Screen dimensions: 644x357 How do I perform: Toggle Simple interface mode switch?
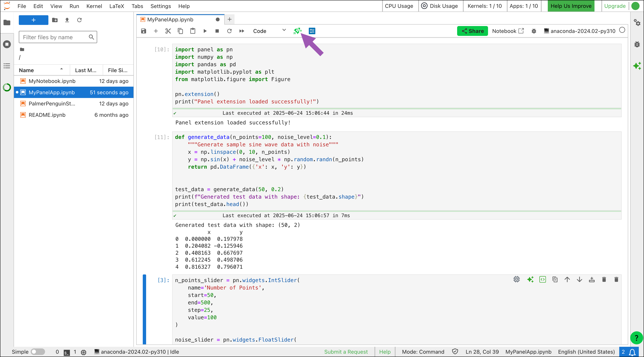[37, 352]
